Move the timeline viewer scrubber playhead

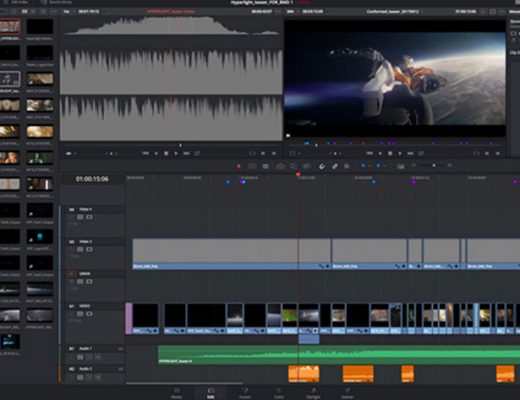coord(316,145)
